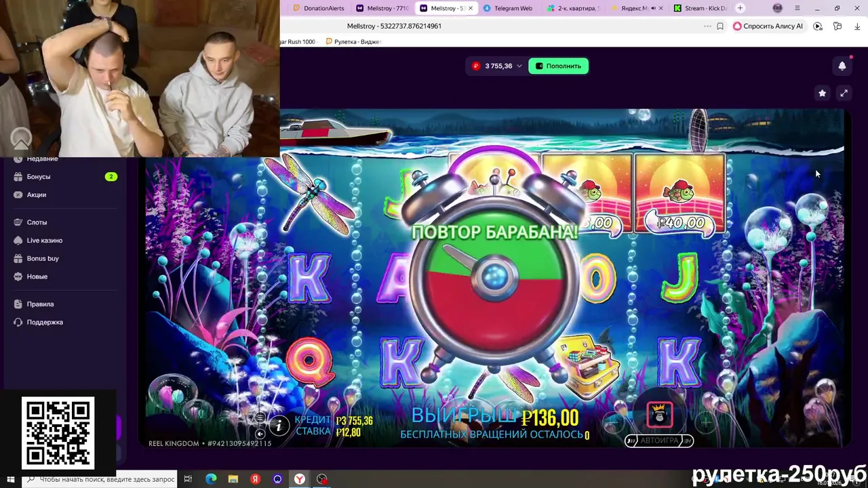Open the media playback toolbar icon
Image resolution: width=868 pixels, height=488 pixels.
[818, 26]
